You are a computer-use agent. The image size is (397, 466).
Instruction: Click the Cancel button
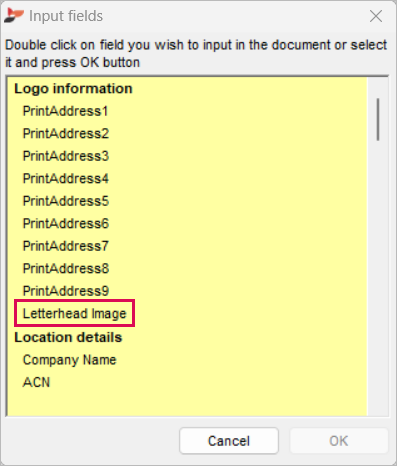(x=229, y=441)
